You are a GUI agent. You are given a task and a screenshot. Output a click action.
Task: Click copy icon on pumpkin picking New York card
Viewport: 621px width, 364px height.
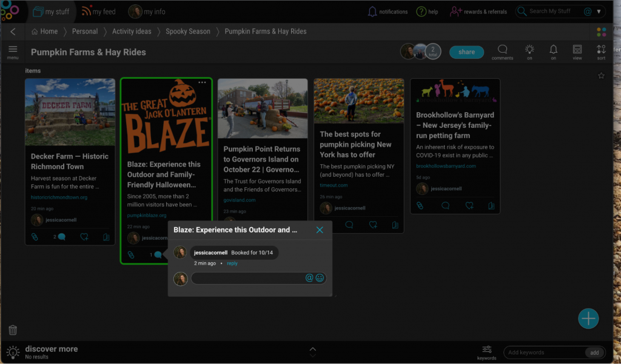tap(395, 225)
